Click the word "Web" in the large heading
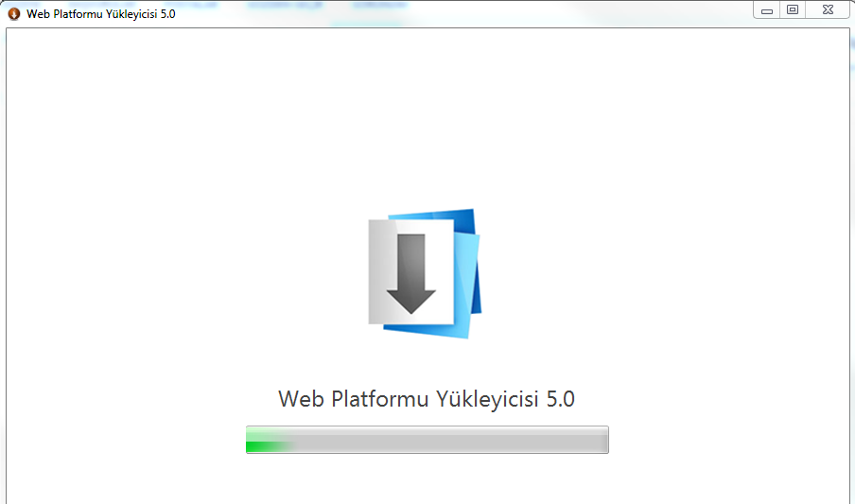855x504 pixels. click(x=301, y=399)
